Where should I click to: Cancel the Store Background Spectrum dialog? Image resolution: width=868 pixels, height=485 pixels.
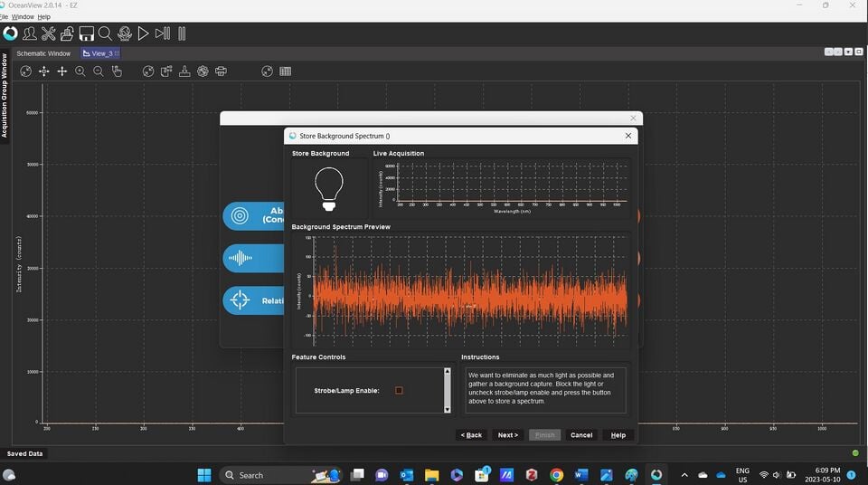point(581,435)
